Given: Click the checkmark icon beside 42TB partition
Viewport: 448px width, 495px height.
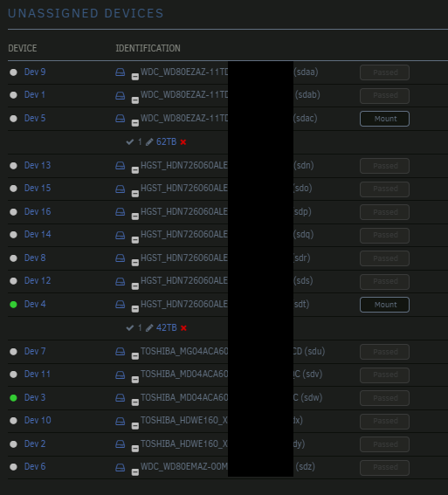Looking at the screenshot, I should click(x=130, y=328).
